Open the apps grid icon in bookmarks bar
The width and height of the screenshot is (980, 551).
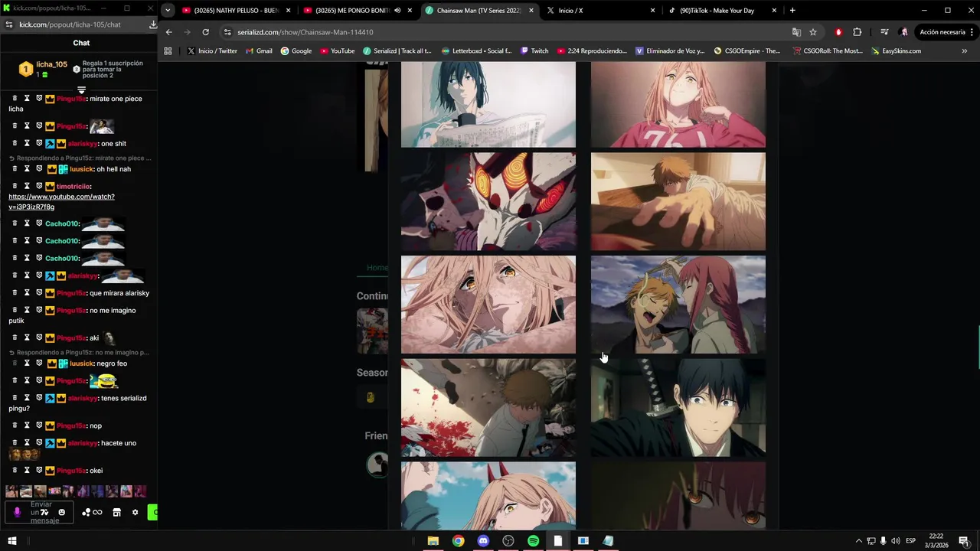168,51
